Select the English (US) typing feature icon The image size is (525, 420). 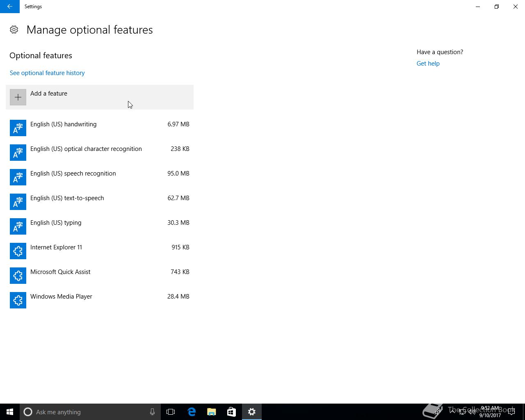18,226
